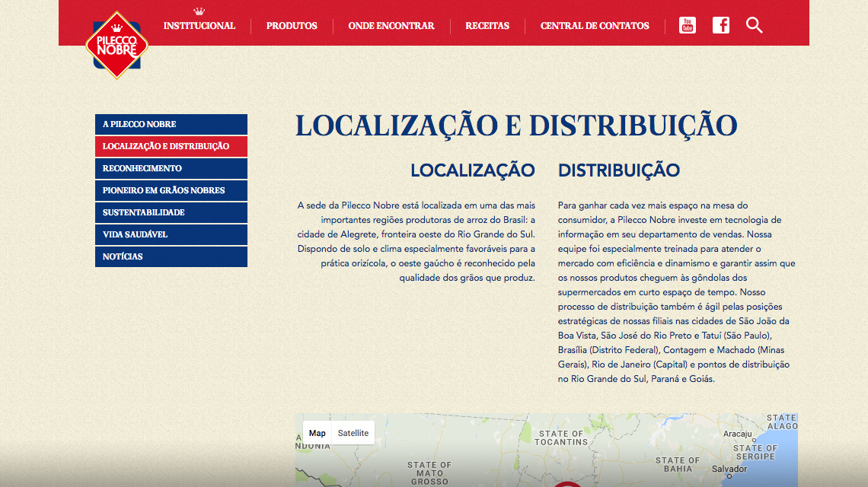Select A Pilecco Nobre sidebar item
The image size is (868, 487).
(x=171, y=124)
